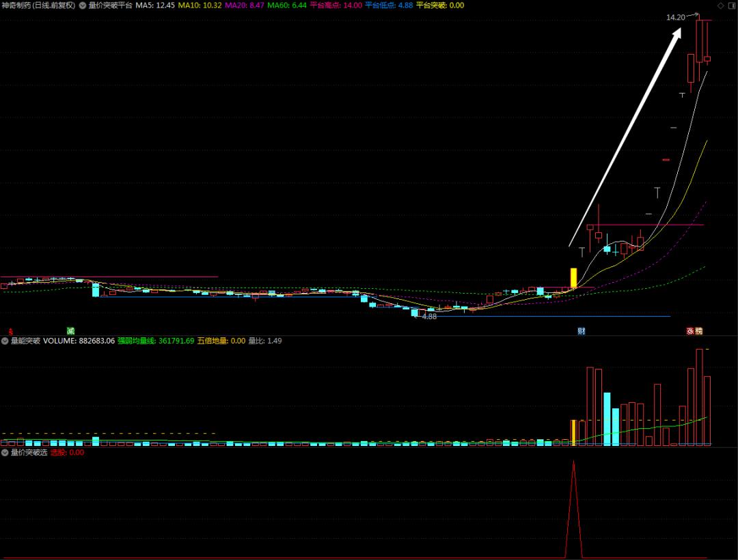Viewport: 738px width, 560px height.
Task: Click the 14.20 high price label
Action: click(x=675, y=17)
